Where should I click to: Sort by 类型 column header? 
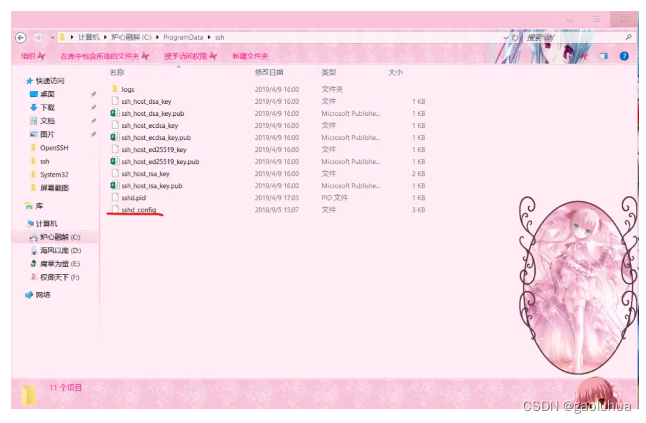click(x=329, y=72)
